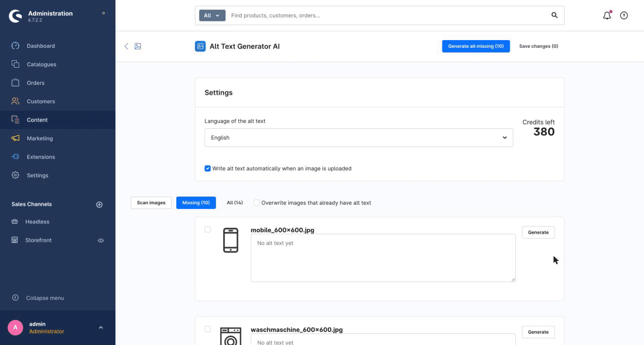Open notifications bell
Viewport: 644px width, 345px height.
point(607,15)
